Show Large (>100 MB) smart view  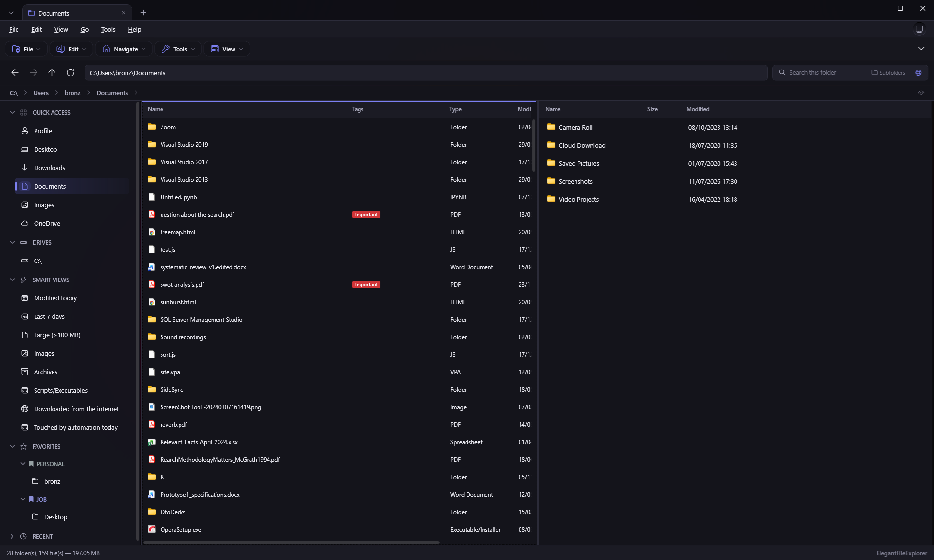(73, 335)
